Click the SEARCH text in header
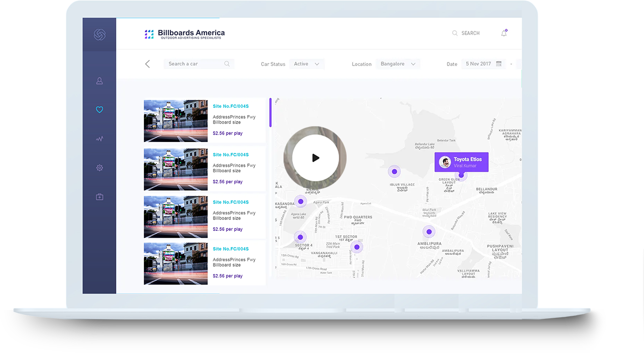 [470, 33]
